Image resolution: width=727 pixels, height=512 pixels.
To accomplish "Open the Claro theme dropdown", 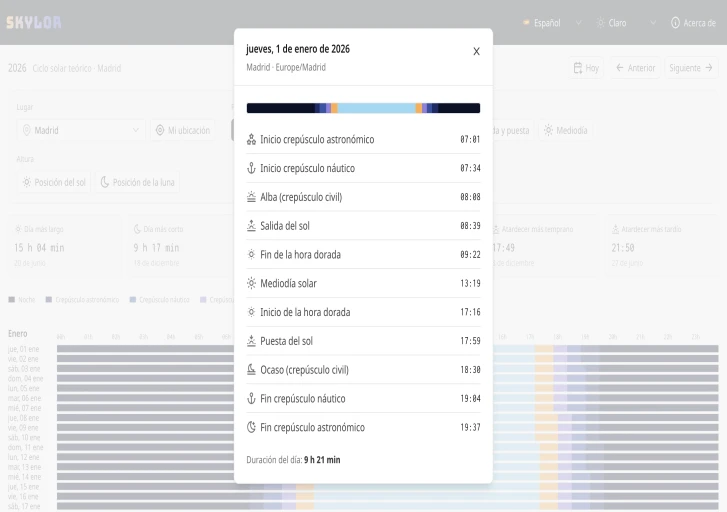I will (x=626, y=23).
